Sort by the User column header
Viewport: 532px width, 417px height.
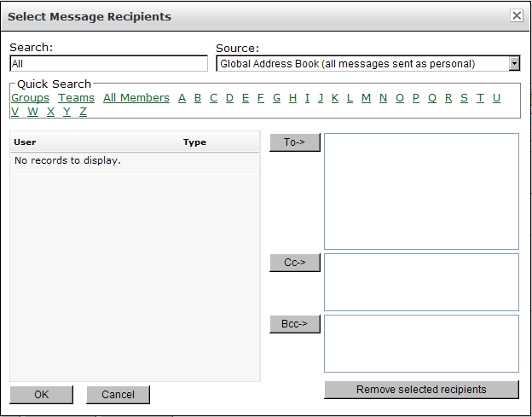[26, 142]
